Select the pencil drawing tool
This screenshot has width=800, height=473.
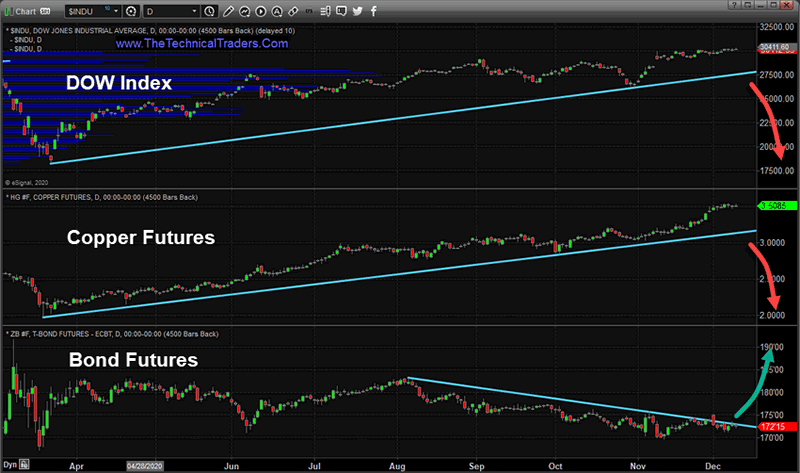coord(228,11)
